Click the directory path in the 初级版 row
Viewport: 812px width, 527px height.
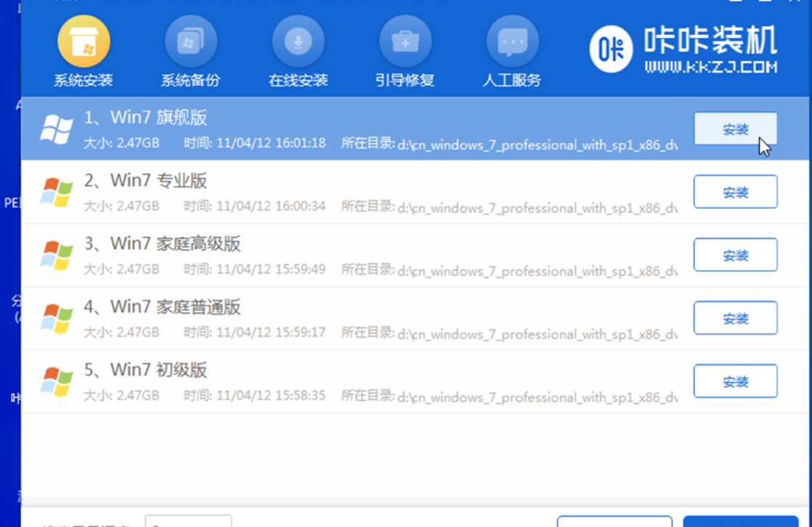tap(537, 398)
